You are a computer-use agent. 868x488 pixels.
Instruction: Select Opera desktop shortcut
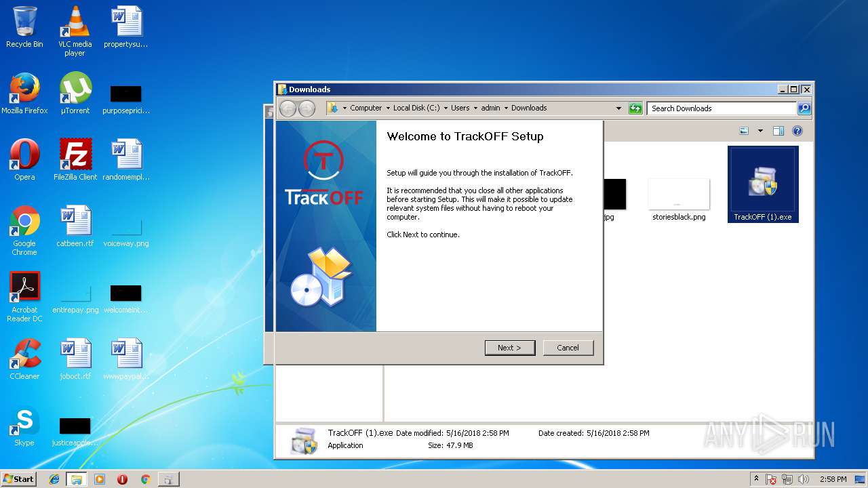(24, 160)
